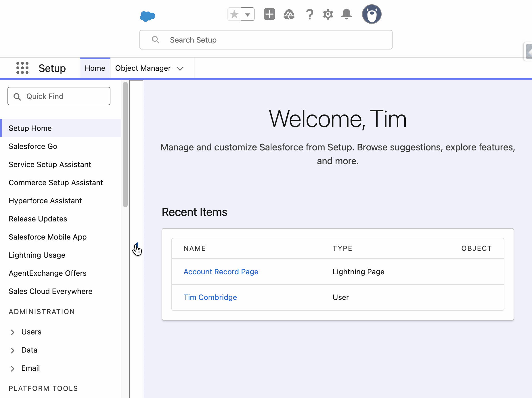Open the Tim Combridge user link
This screenshot has width=532, height=398.
click(210, 297)
